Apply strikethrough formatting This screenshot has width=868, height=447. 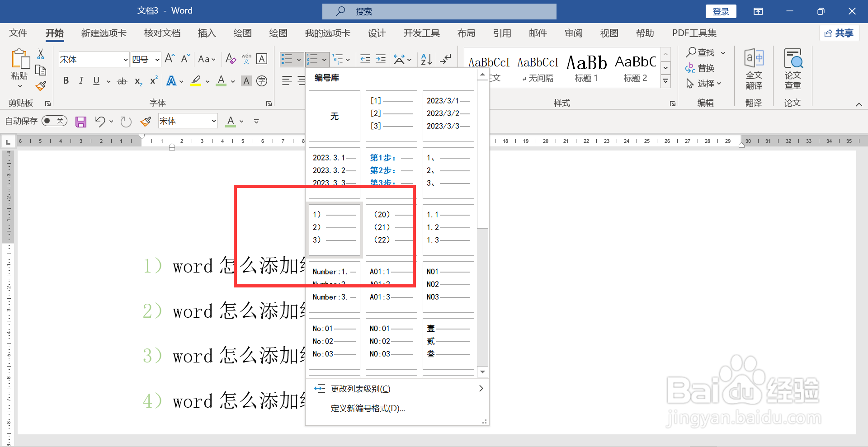[x=122, y=81]
